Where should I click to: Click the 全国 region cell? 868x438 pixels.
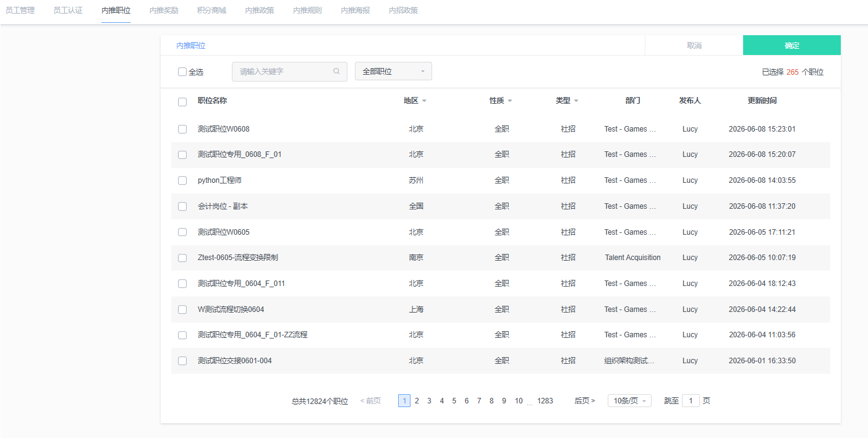pos(416,206)
